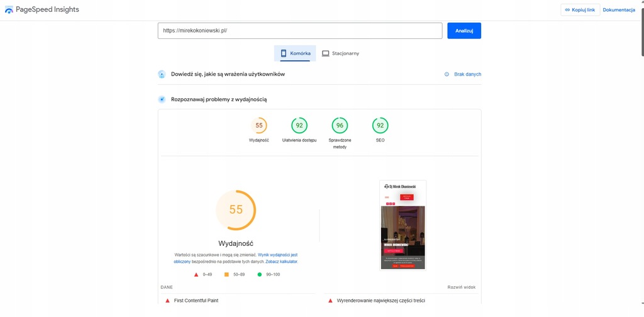Click the red triangle 0–49 legend icon
The image size is (644, 317).
pos(196,274)
